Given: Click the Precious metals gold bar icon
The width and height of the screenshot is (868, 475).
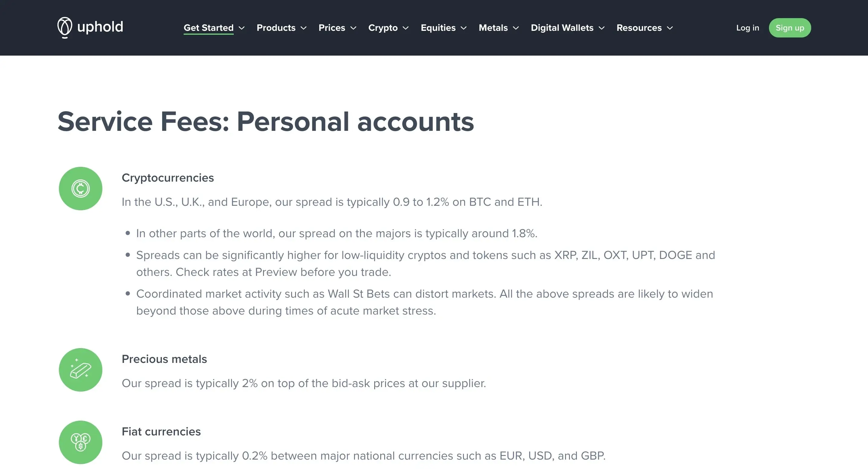Looking at the screenshot, I should point(81,370).
